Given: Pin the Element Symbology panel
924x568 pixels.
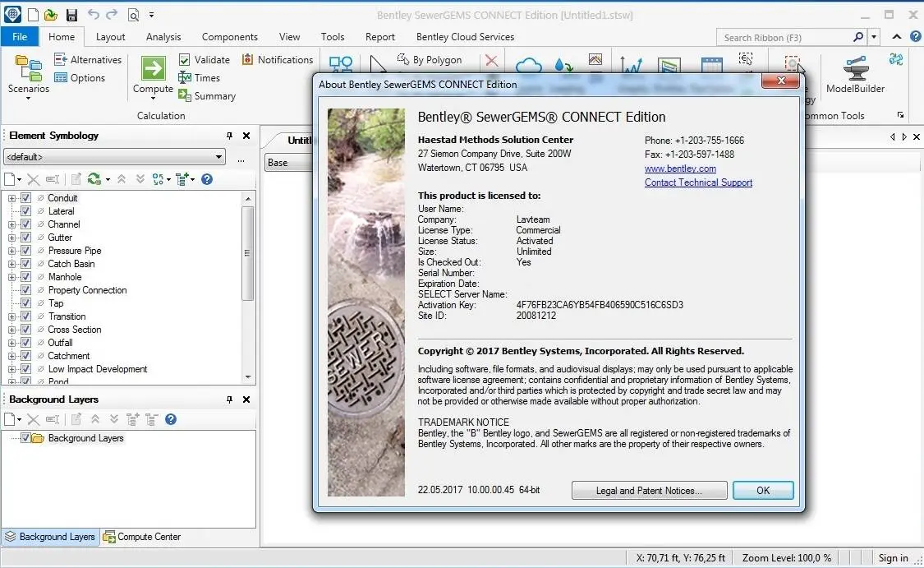Looking at the screenshot, I should tap(229, 136).
